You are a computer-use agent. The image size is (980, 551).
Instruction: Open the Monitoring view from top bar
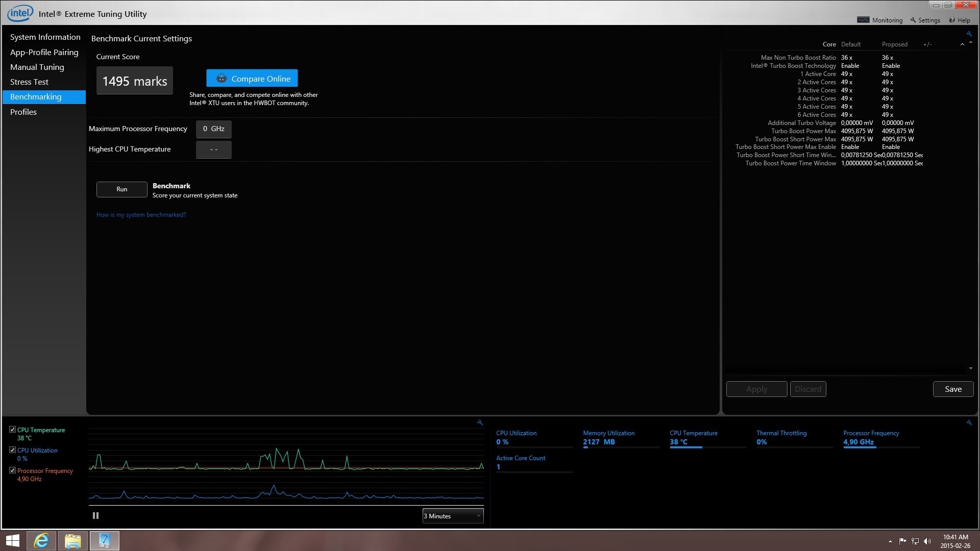point(880,20)
